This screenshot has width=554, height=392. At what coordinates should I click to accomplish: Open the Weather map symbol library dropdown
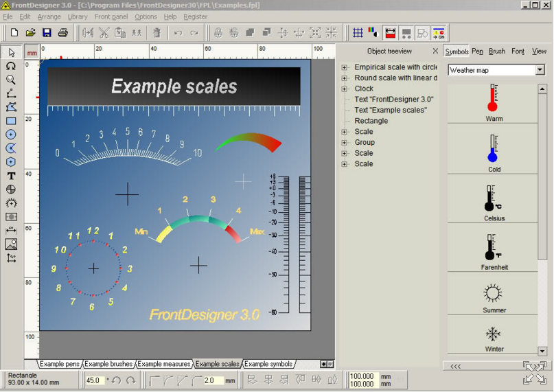[540, 70]
